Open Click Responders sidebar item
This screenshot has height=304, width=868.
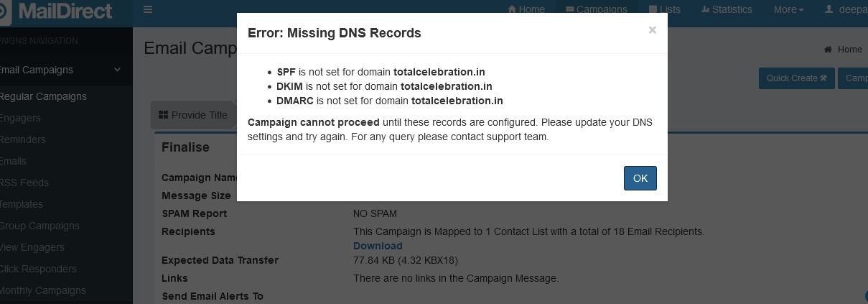click(38, 269)
